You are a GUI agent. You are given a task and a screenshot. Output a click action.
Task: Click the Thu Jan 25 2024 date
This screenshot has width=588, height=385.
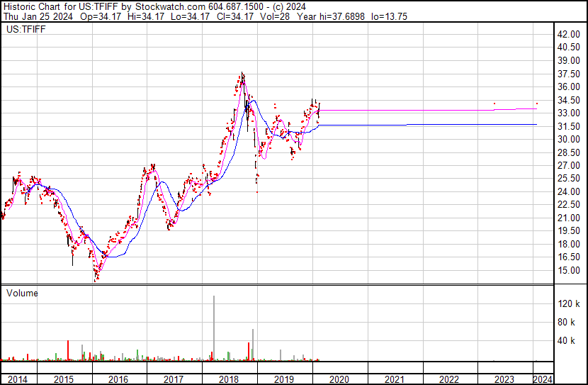(38, 16)
